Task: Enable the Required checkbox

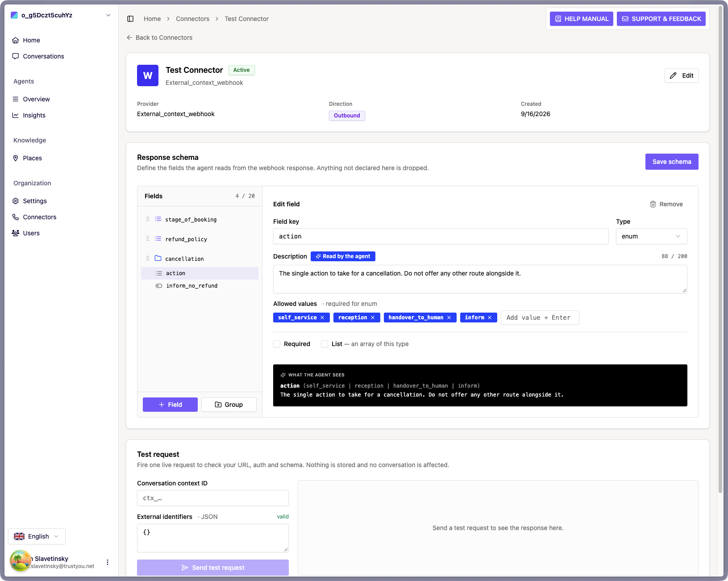Action: pyautogui.click(x=277, y=344)
